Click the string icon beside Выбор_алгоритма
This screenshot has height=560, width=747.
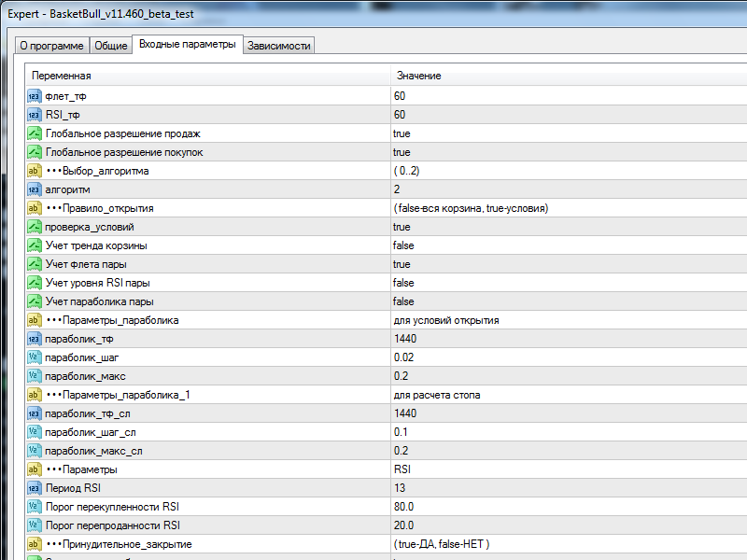coord(35,171)
